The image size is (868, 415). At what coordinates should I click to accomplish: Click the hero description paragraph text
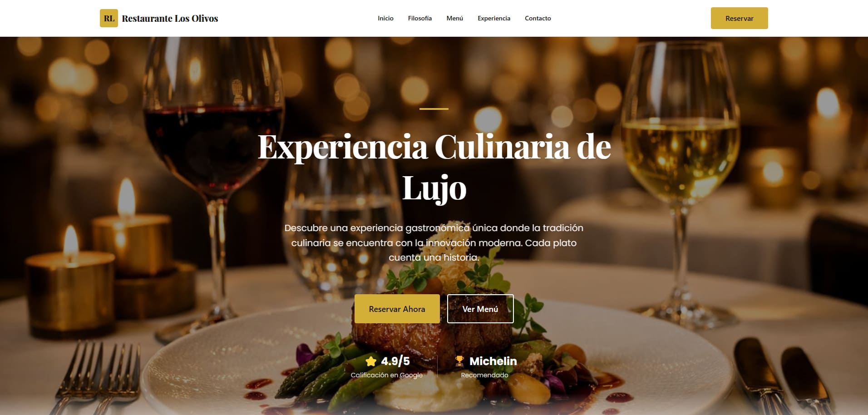(x=434, y=242)
